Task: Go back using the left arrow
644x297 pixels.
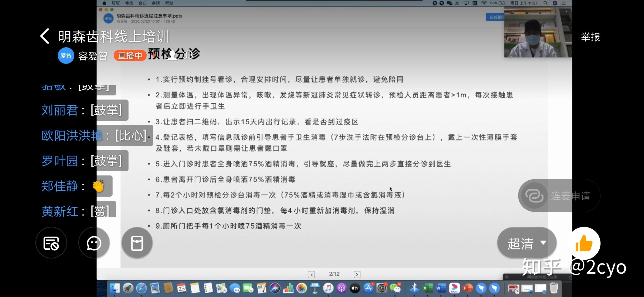Action: pyautogui.click(x=45, y=36)
